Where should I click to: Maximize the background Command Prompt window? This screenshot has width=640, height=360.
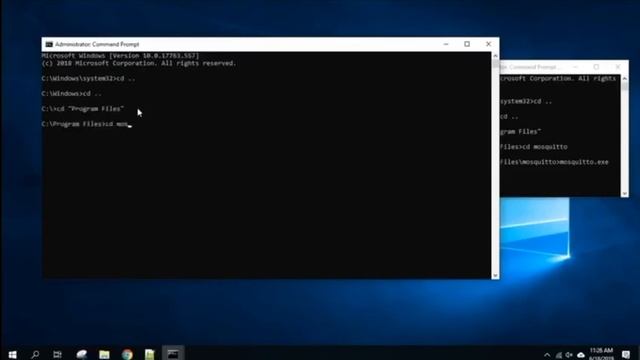click(x=596, y=67)
